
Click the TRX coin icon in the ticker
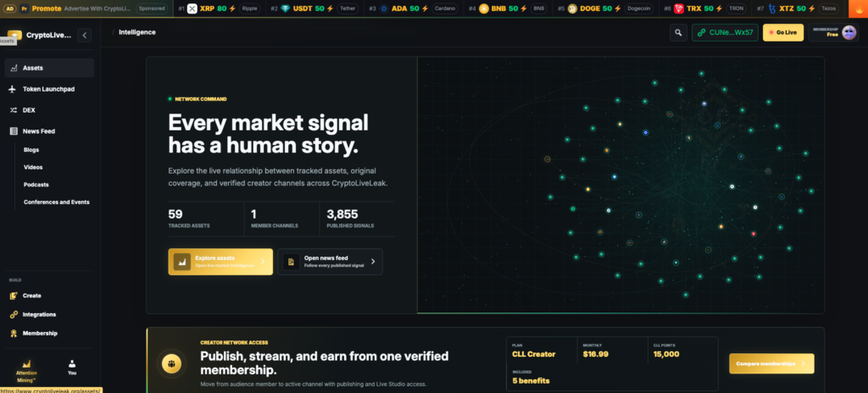(679, 8)
